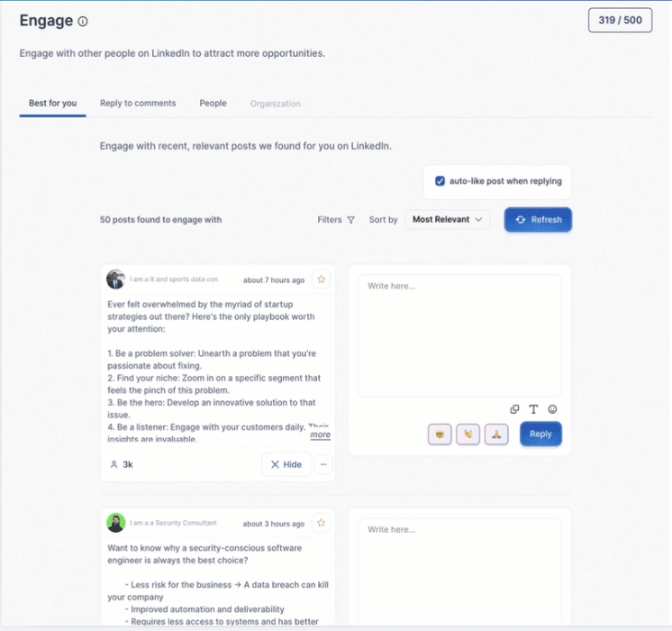Click the 319 / 500 usage counter
This screenshot has width=672, height=631.
tap(620, 20)
